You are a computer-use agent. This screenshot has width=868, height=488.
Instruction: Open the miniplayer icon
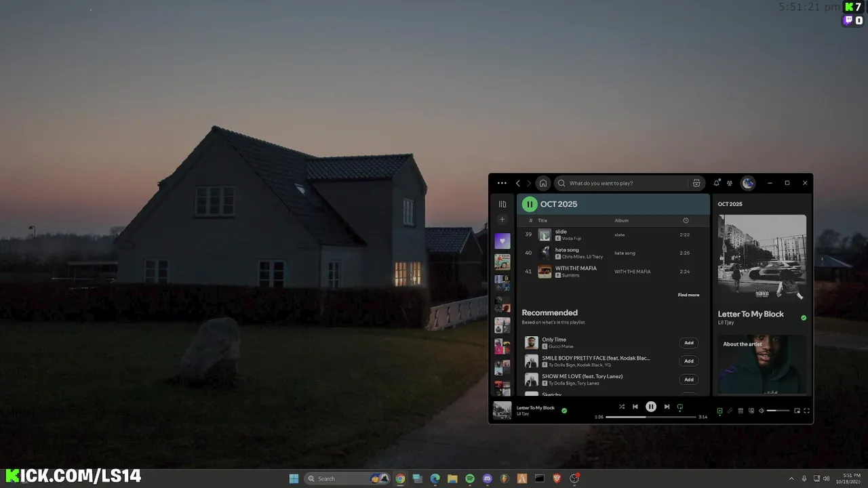coord(797,411)
